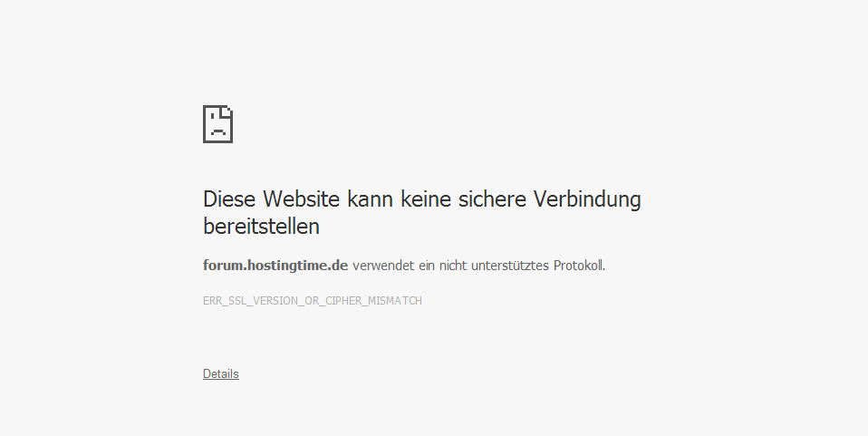Click the word 'Protokoll.' in the description
Image resolution: width=868 pixels, height=436 pixels.
(x=580, y=266)
